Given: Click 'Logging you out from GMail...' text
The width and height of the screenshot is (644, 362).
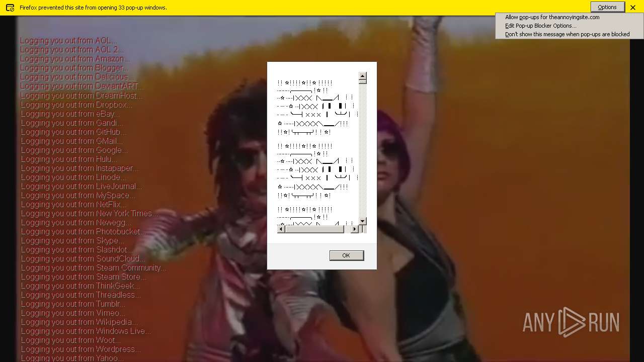Looking at the screenshot, I should (72, 141).
